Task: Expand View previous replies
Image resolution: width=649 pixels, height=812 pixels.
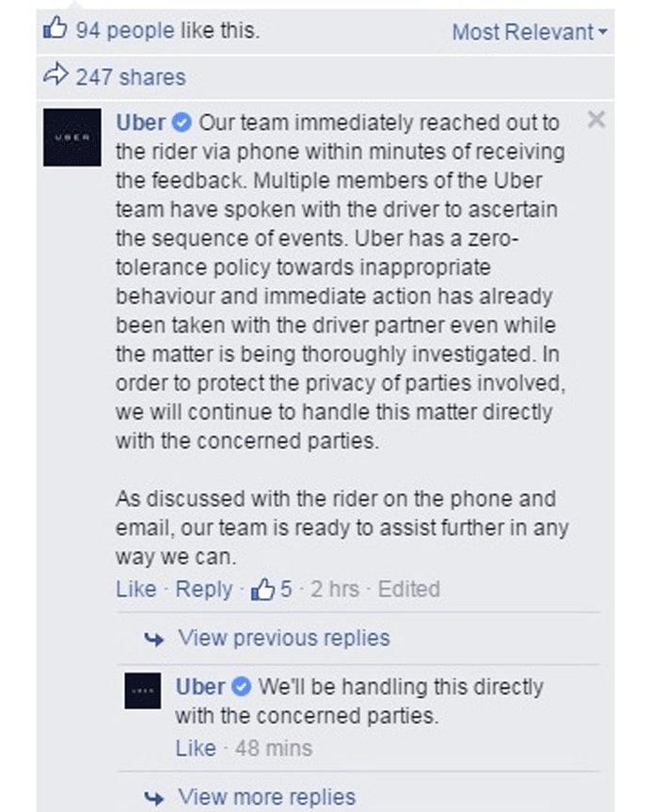Action: click(x=283, y=638)
